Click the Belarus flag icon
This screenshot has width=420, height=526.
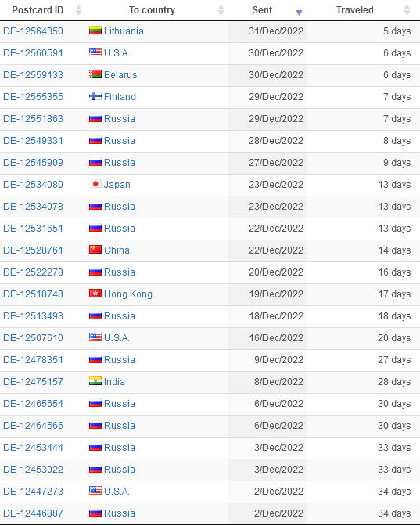(x=95, y=74)
